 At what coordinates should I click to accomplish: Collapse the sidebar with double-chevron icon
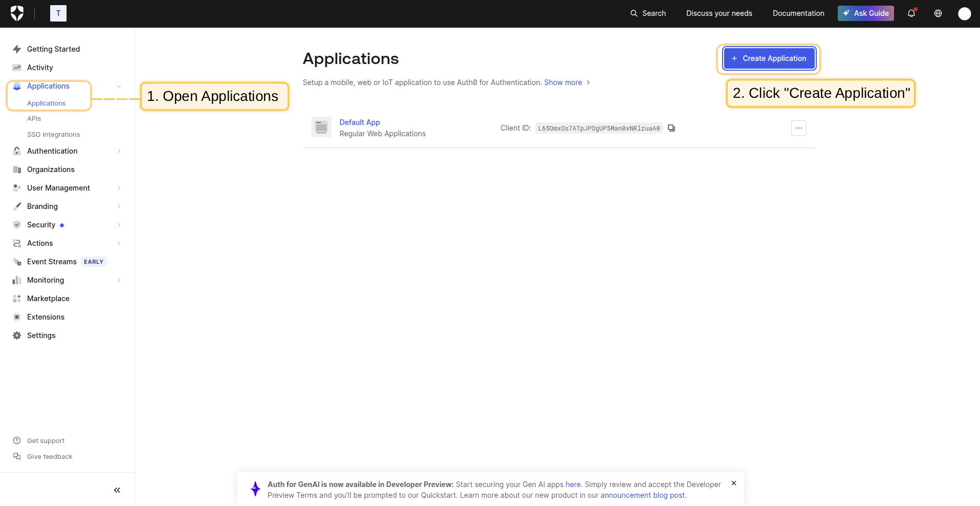(117, 490)
